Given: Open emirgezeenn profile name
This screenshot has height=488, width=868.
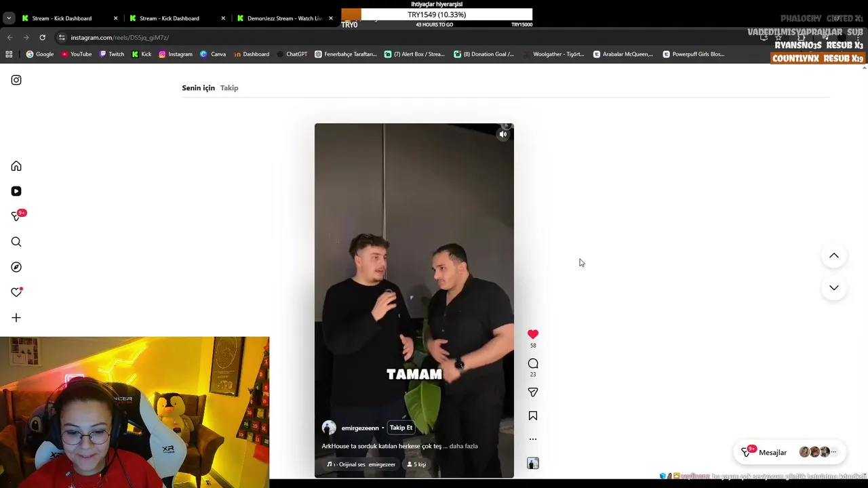Looking at the screenshot, I should 360,428.
